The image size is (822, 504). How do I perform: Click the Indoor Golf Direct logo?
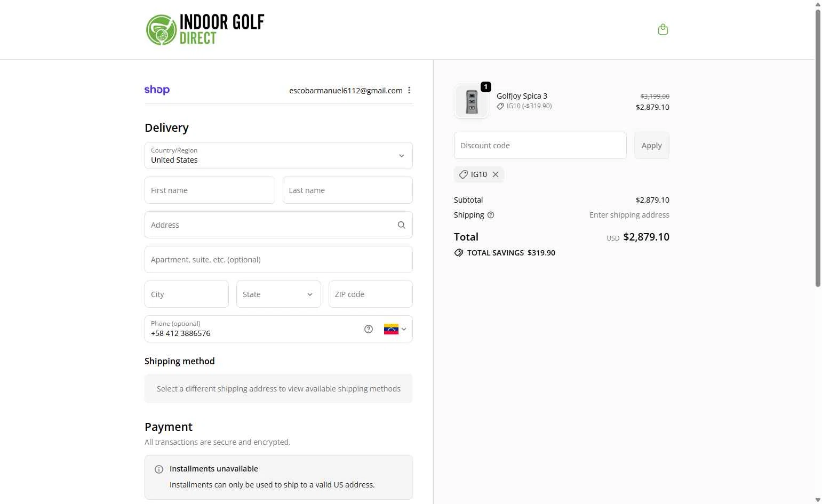tap(205, 29)
